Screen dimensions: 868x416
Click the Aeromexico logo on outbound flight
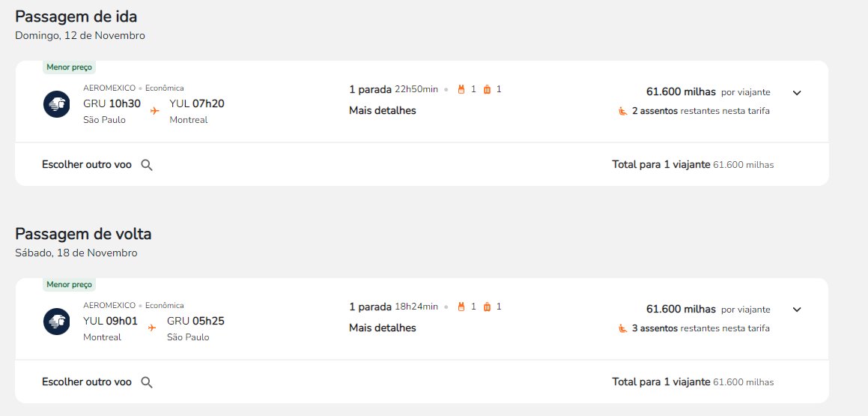point(56,104)
